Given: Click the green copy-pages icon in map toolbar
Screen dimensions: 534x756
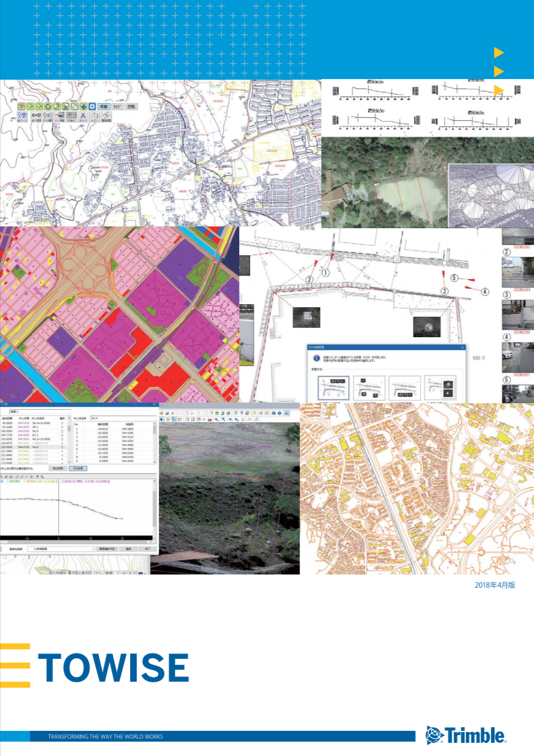Looking at the screenshot, I should click(x=75, y=107).
